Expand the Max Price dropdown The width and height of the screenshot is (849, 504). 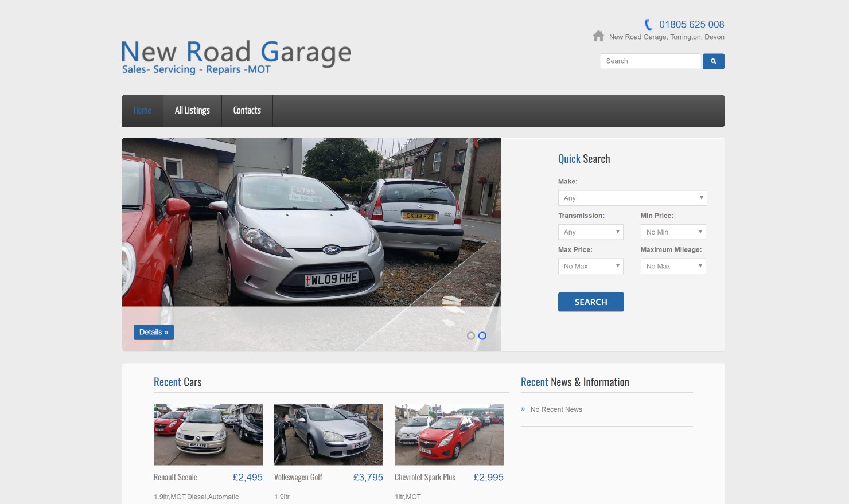[590, 266]
